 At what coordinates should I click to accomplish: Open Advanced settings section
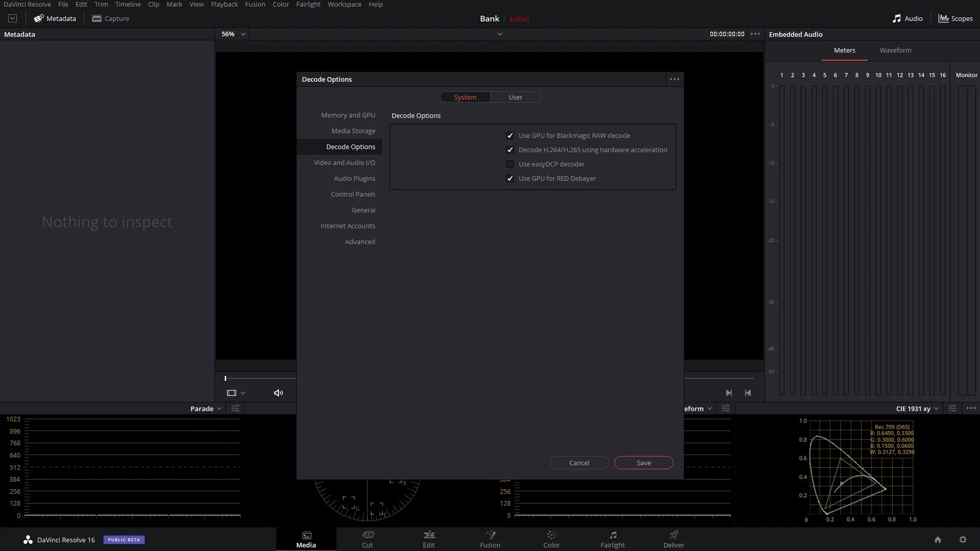pos(360,242)
